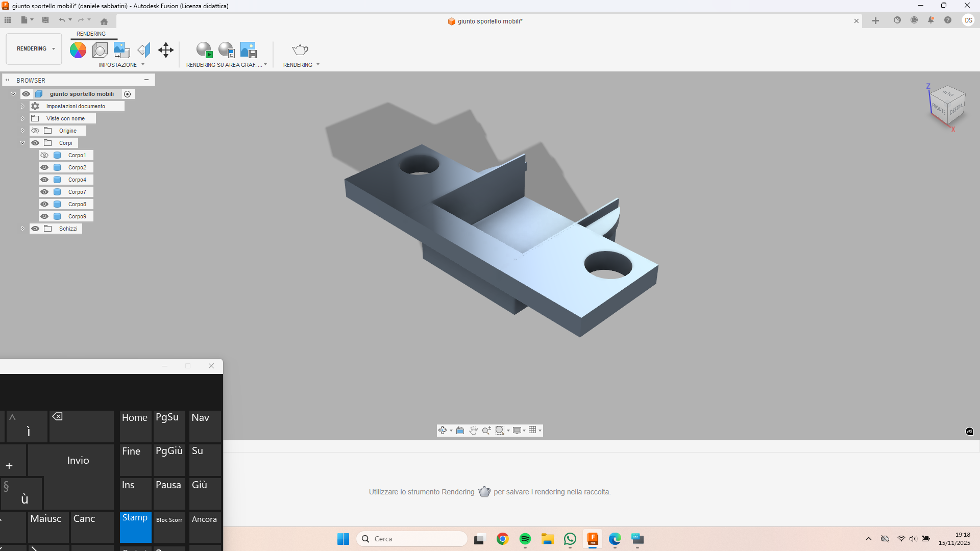This screenshot has width=980, height=551.
Task: Open the Appearance color wheel tool
Action: [x=77, y=49]
